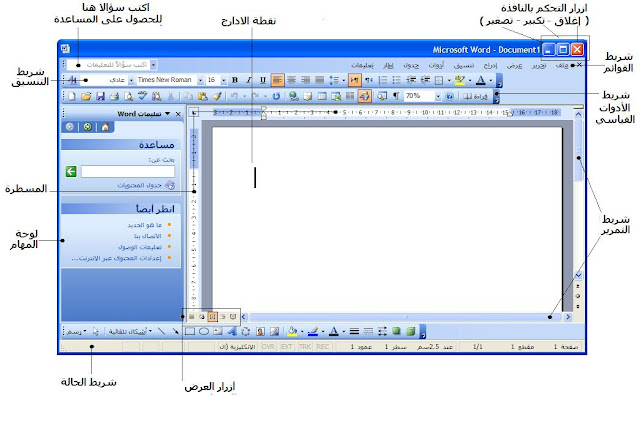This screenshot has width=640, height=436.
Task: Toggle OVR overtype mode in status bar
Action: (x=268, y=347)
